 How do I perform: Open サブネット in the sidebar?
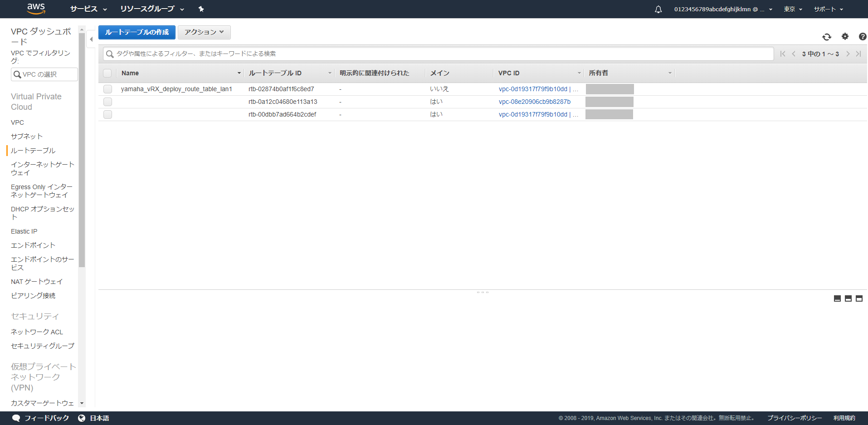point(27,137)
